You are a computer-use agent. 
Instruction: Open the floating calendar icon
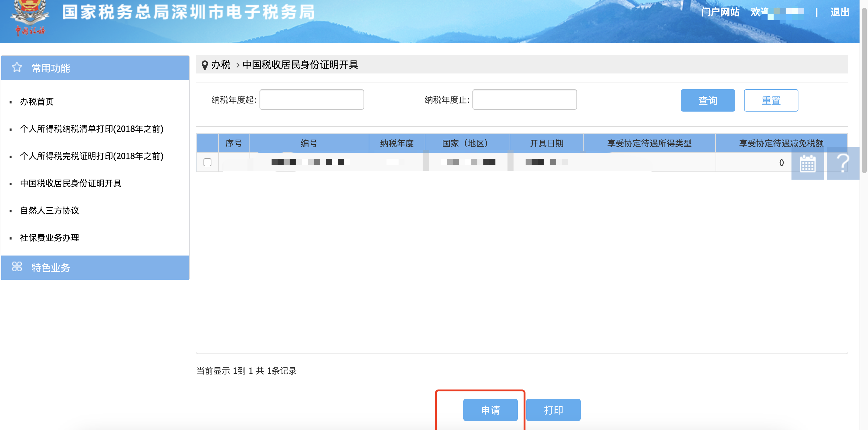click(x=807, y=163)
